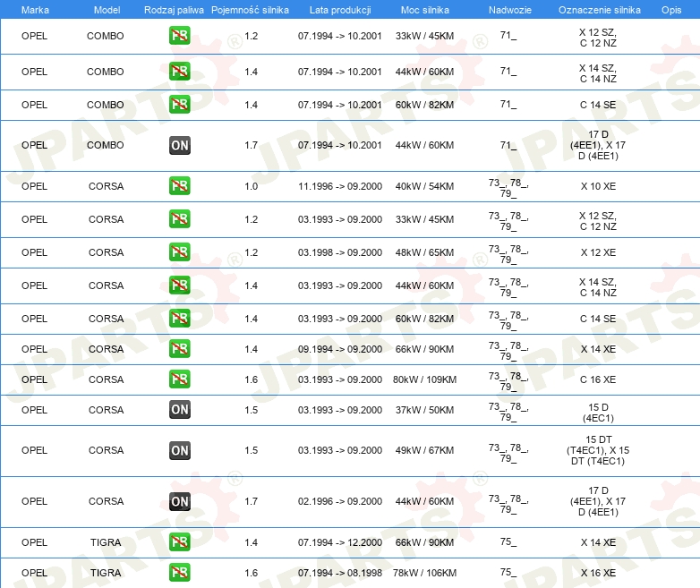Select the engine code X 10 XE

[x=598, y=186]
